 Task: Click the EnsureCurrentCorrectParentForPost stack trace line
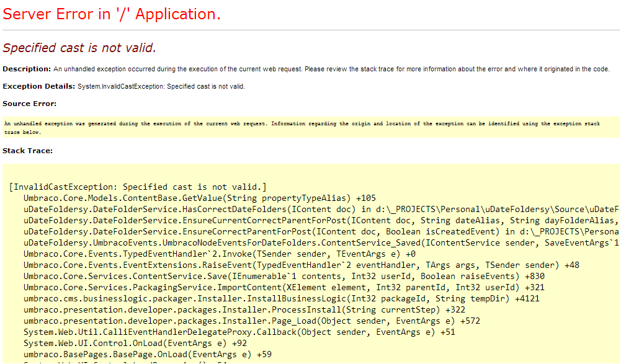(321, 220)
